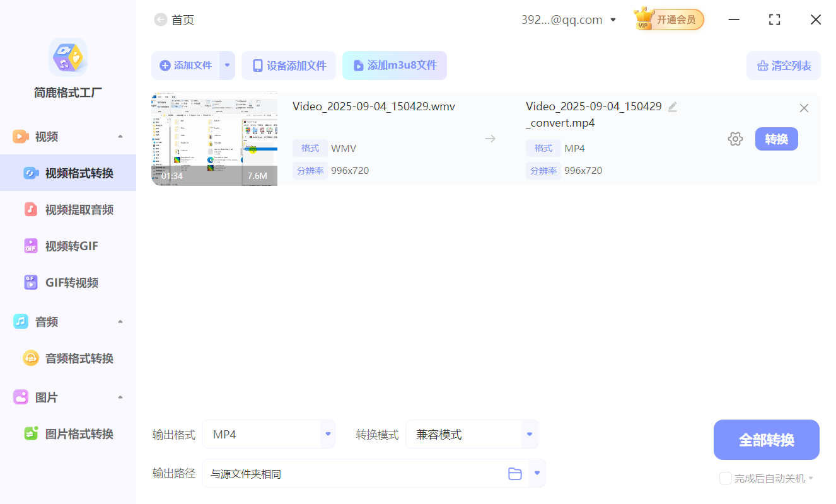Switch to the 视频格式转换 tab
The image size is (836, 504).
pos(71,173)
